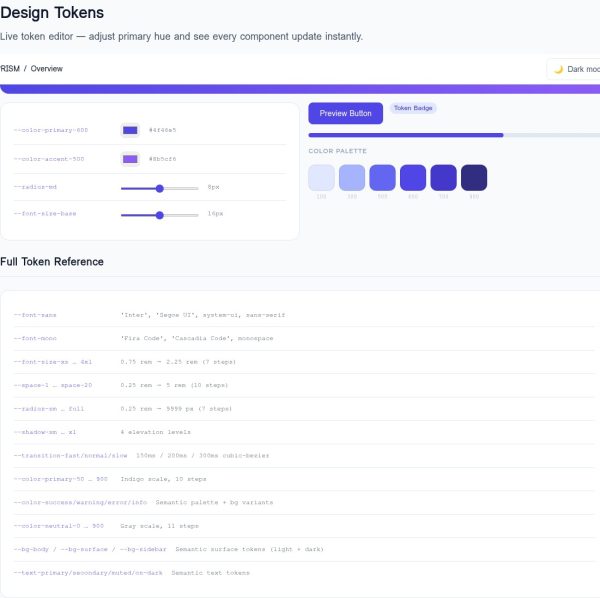Click 'Gray scale, 11 steps' value

(160, 526)
